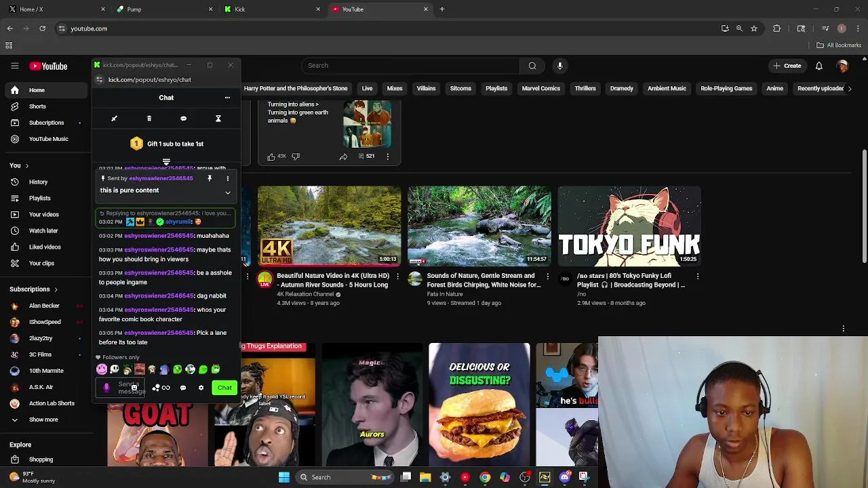The image size is (868, 488).
Task: Open Tokyo Funk playlist thumbnail
Action: point(629,226)
